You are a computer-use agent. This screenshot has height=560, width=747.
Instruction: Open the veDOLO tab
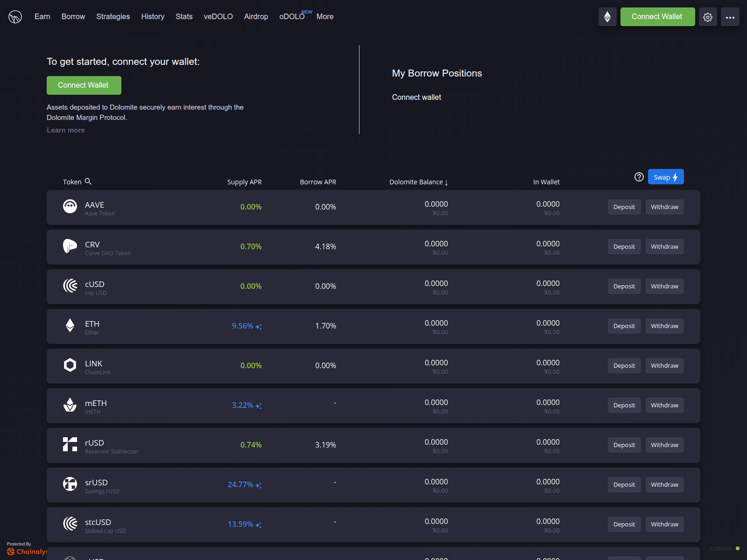coord(218,17)
